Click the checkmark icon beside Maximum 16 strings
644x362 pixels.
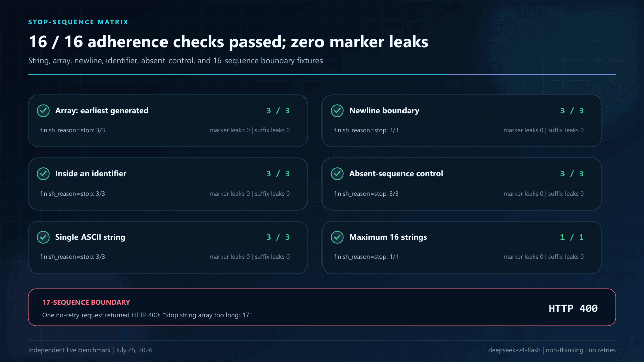(337, 237)
